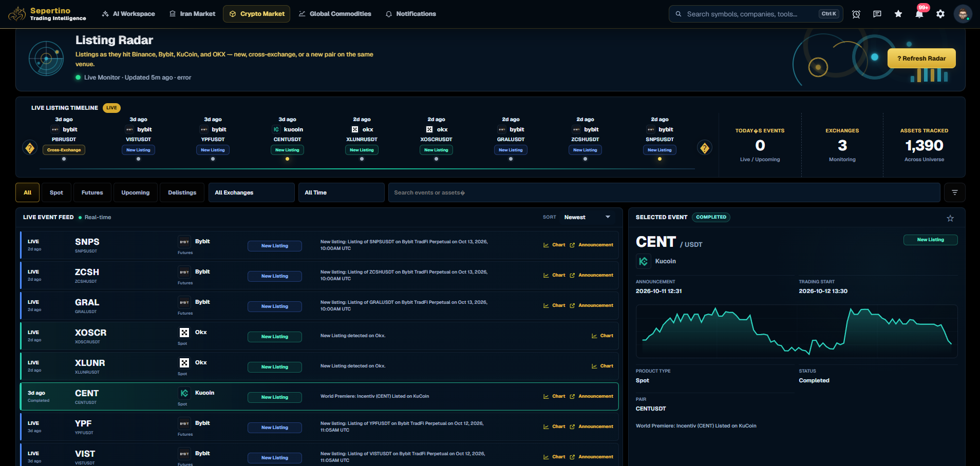Image resolution: width=980 pixels, height=466 pixels.
Task: Open Chart for GRAL row
Action: pyautogui.click(x=554, y=305)
